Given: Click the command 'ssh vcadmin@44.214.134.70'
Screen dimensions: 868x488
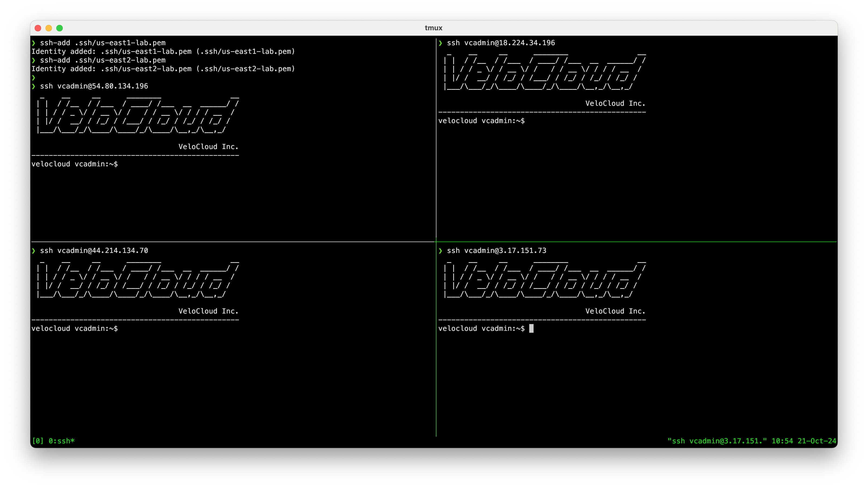Looking at the screenshot, I should pos(94,250).
